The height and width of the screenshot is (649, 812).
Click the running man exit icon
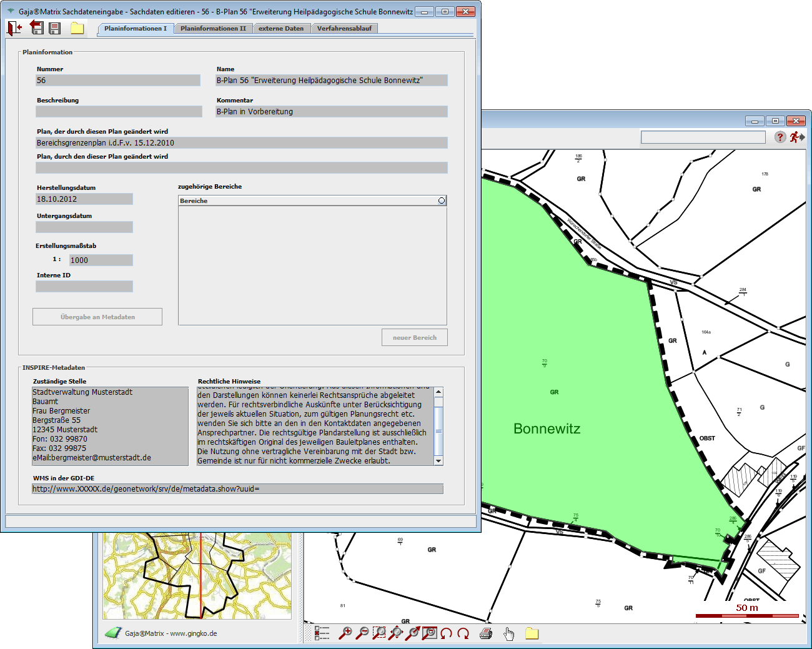click(796, 137)
